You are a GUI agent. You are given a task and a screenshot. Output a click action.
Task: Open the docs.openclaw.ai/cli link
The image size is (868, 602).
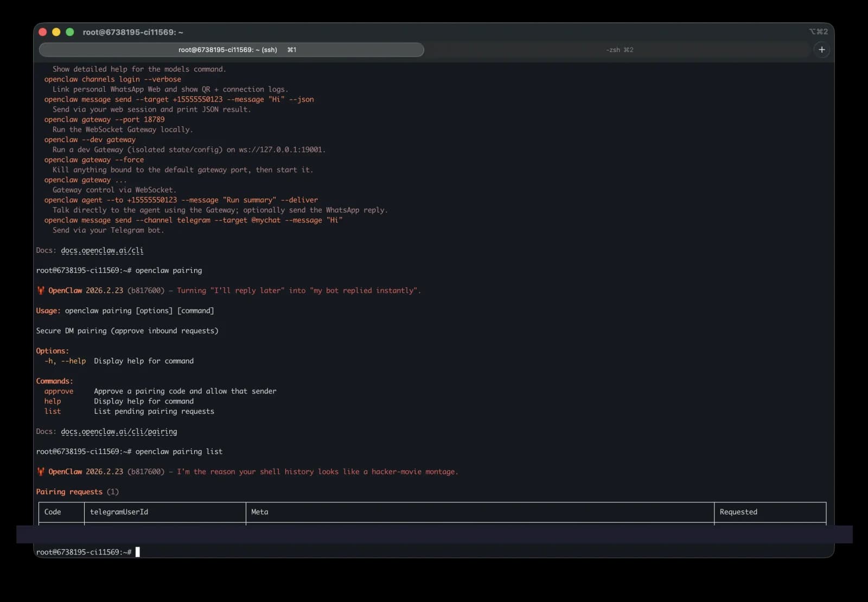coord(102,251)
